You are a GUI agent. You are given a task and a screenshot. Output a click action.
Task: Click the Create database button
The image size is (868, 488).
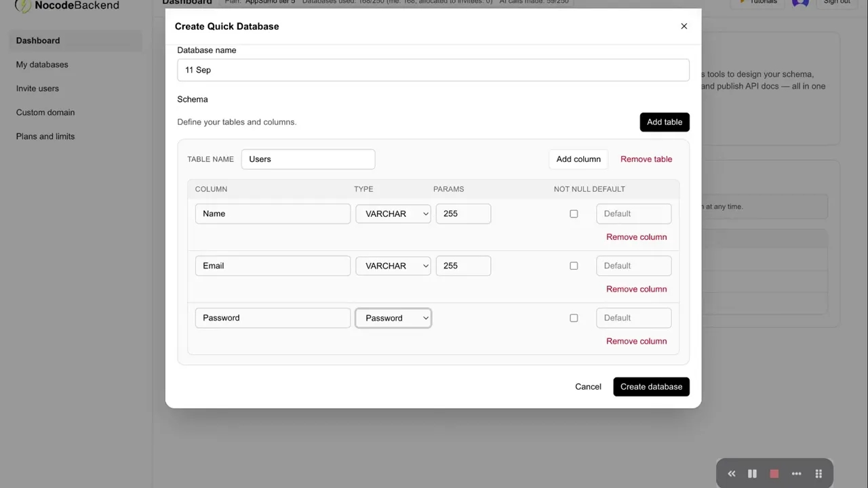click(x=651, y=386)
